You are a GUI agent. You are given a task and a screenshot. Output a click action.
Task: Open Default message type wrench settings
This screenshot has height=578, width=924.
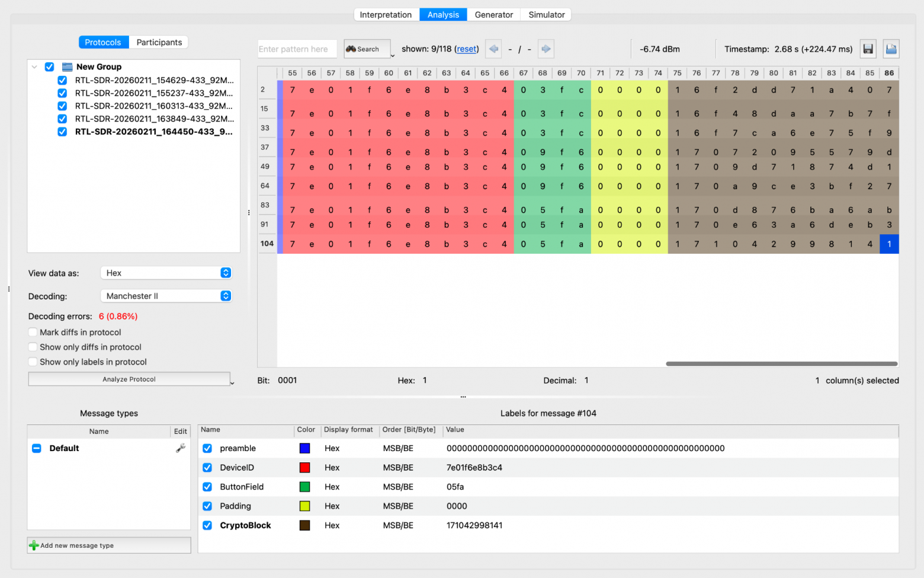(181, 448)
